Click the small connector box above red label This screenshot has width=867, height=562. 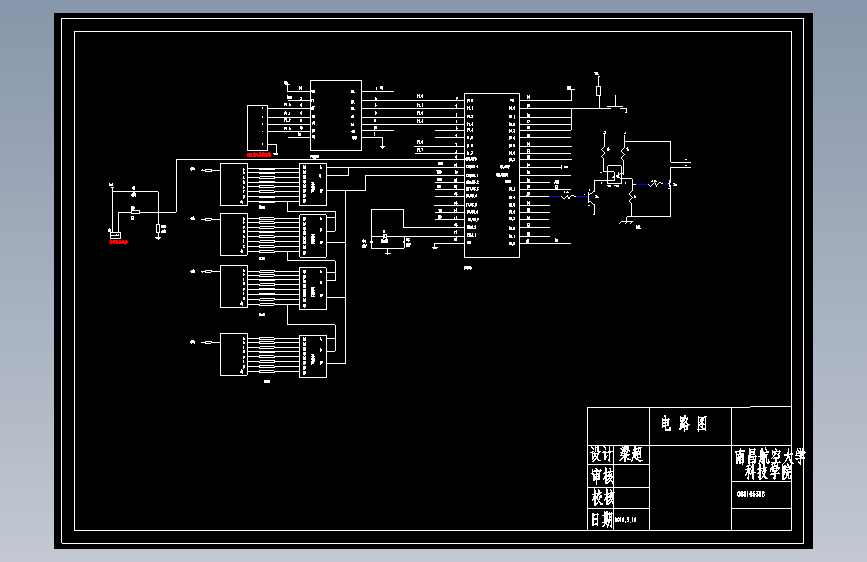[x=257, y=127]
